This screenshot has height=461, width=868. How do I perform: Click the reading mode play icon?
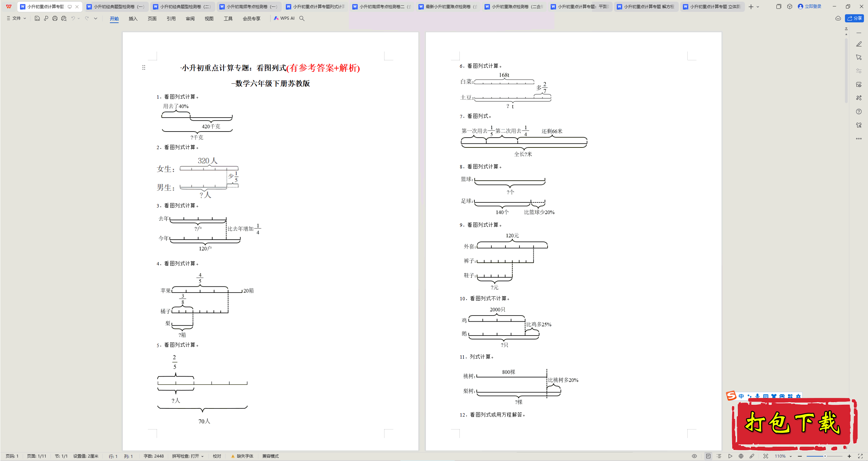730,456
